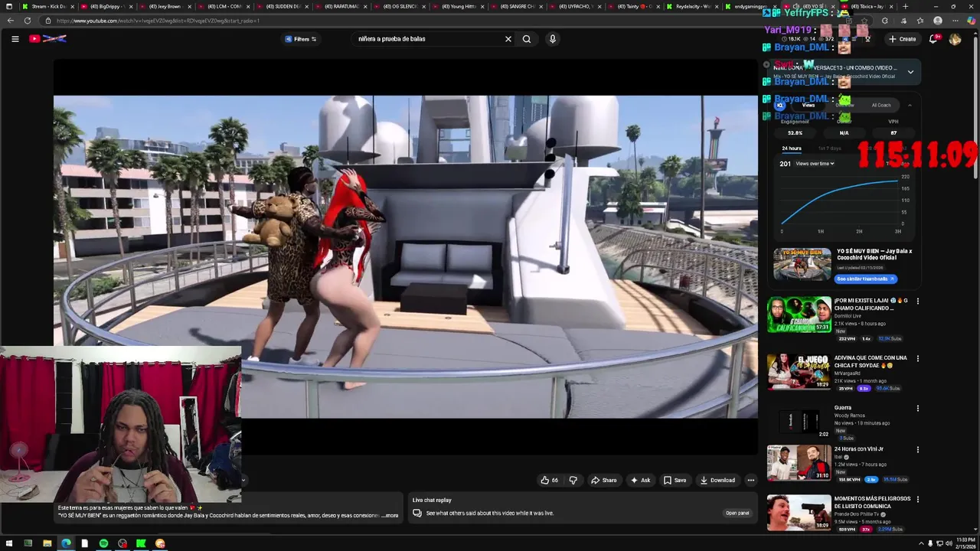980x551 pixels.
Task: Clear the search box text
Action: click(x=508, y=39)
